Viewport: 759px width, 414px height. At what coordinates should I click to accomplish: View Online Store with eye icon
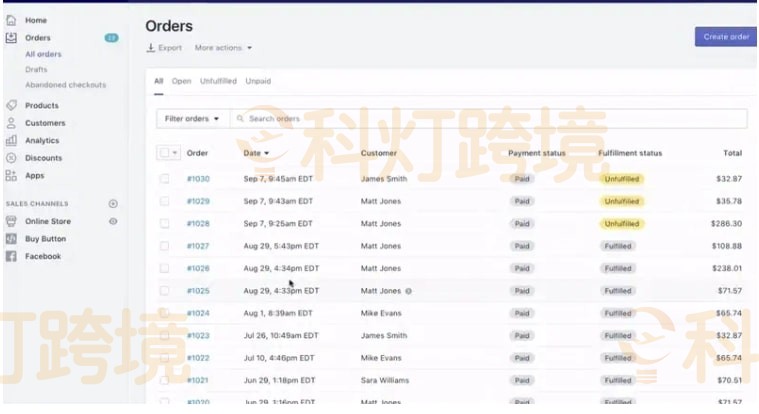(x=113, y=221)
